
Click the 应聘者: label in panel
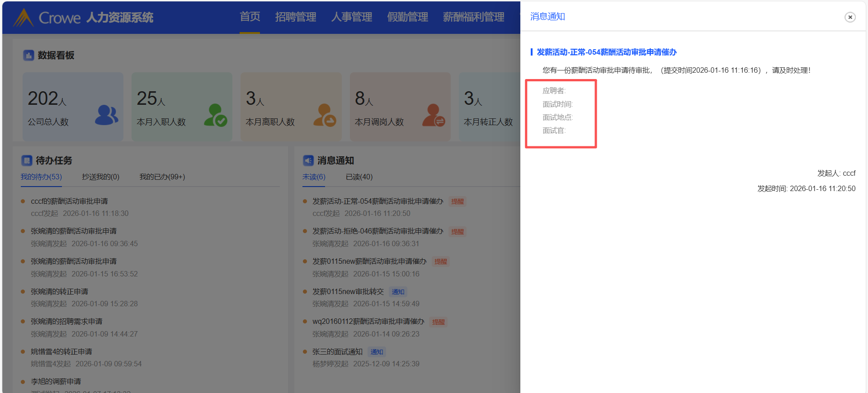(x=554, y=91)
